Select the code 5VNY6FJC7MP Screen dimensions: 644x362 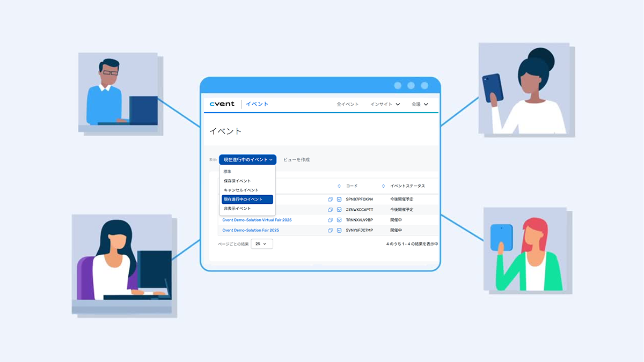pos(360,230)
